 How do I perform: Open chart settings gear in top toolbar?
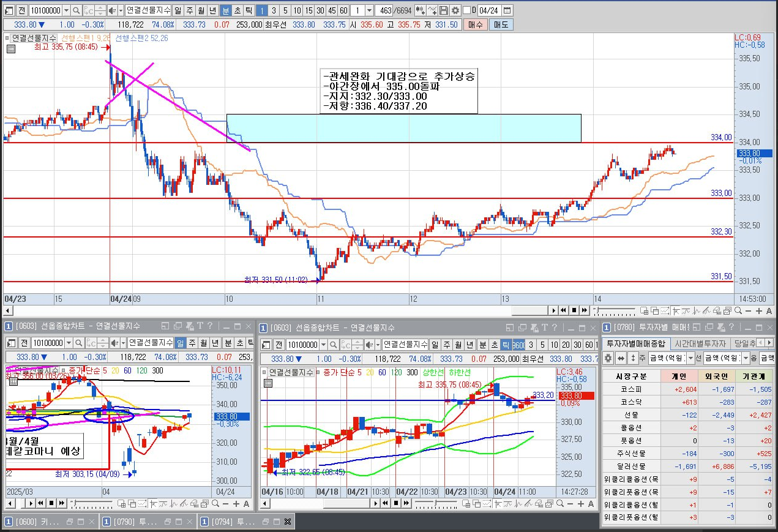pos(455,10)
